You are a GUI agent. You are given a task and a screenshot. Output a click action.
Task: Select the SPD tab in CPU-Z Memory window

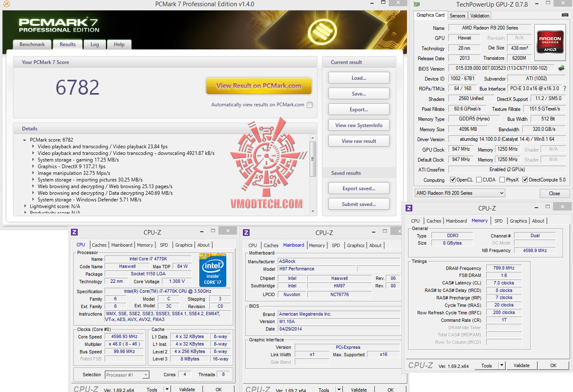click(x=498, y=221)
